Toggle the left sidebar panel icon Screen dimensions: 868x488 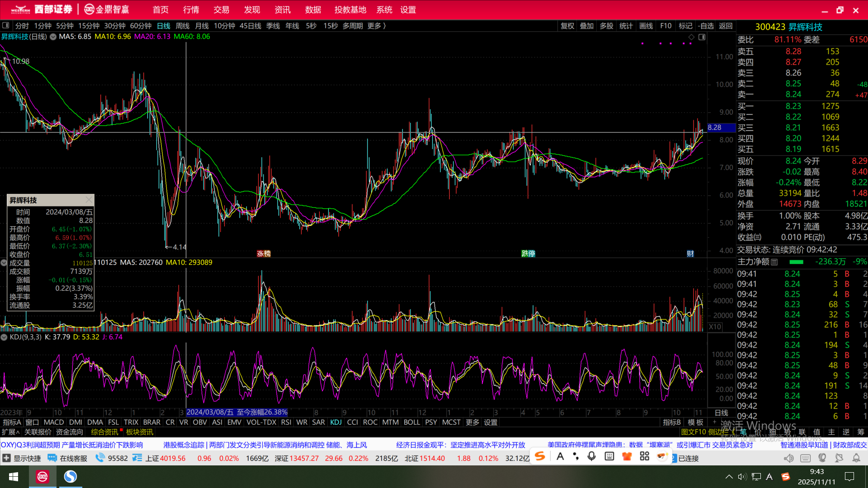(5, 26)
